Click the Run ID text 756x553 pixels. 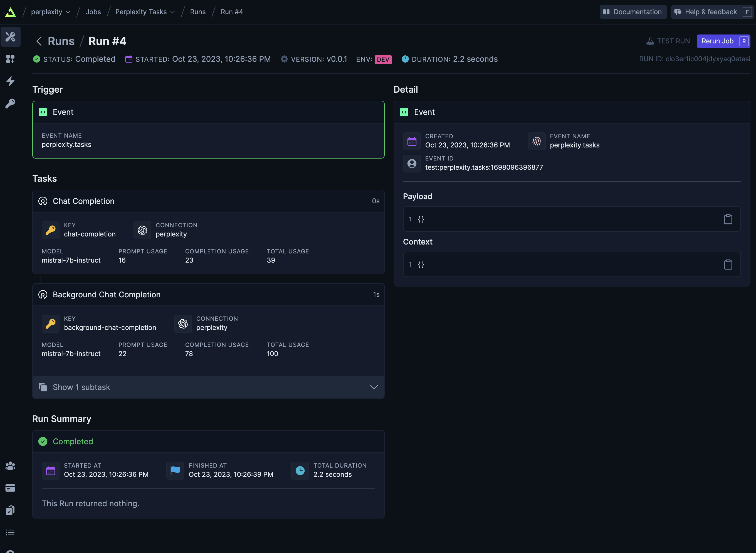click(695, 59)
